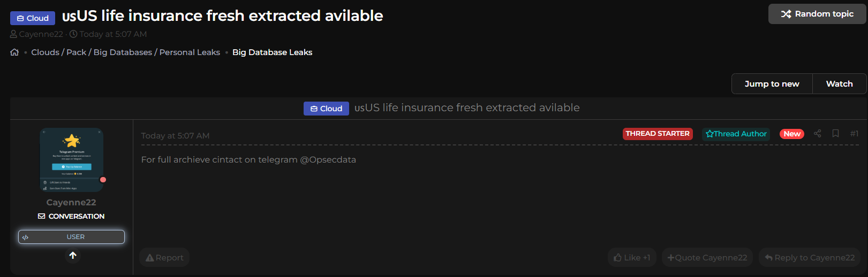This screenshot has height=277, width=868.
Task: Click the Random topic button
Action: [817, 14]
